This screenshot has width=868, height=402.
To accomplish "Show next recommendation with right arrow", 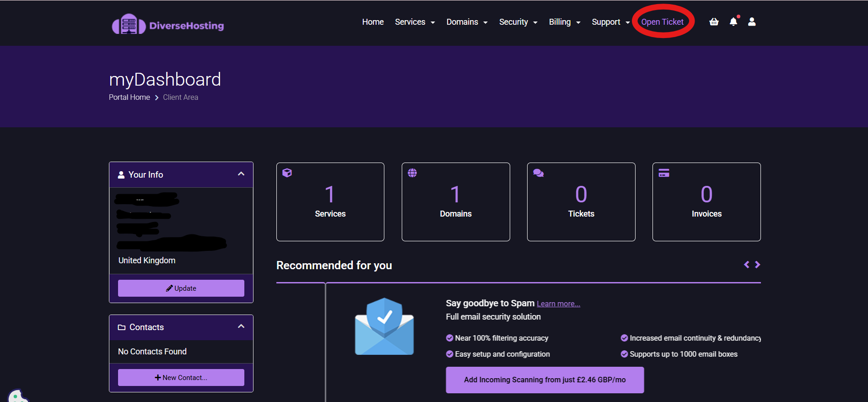I will click(x=758, y=265).
